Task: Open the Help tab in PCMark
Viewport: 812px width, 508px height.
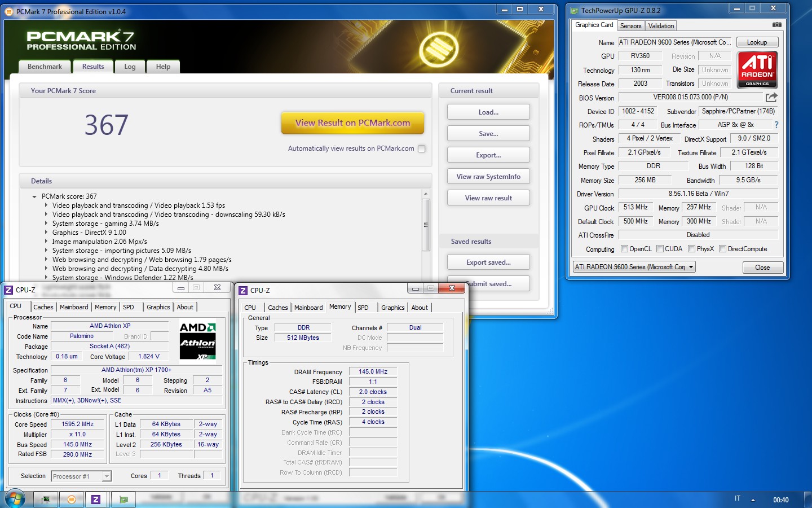Action: click(x=163, y=67)
